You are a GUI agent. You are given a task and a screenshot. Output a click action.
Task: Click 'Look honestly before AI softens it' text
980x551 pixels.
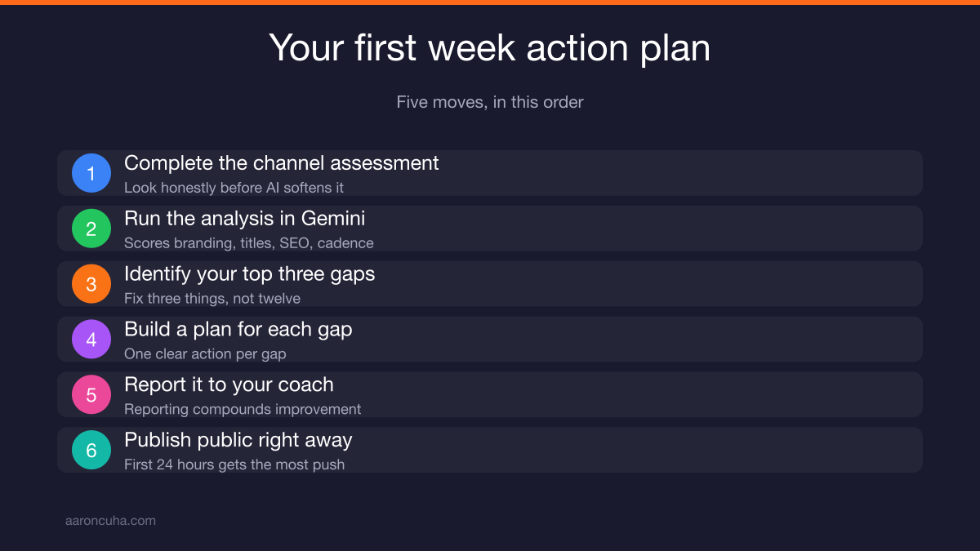point(234,188)
